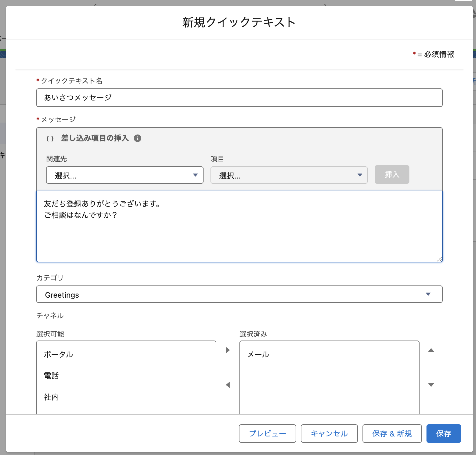Viewport: 476px width, 455px height.
Task: Click the クイックテキスト名 input field
Action: (x=239, y=98)
